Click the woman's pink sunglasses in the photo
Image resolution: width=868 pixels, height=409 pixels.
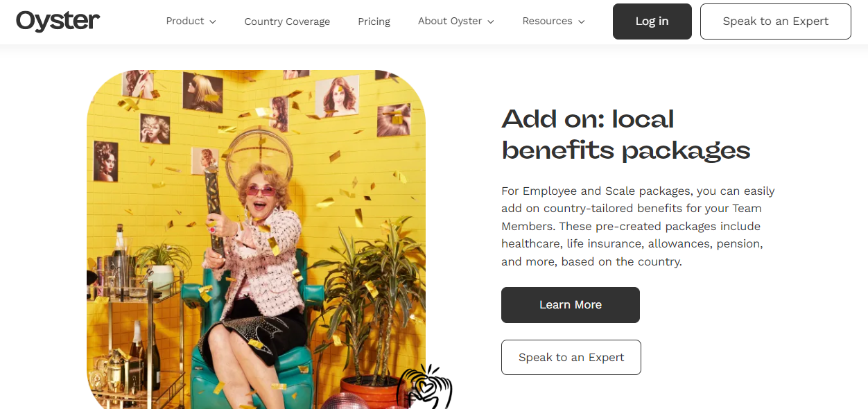tap(260, 191)
